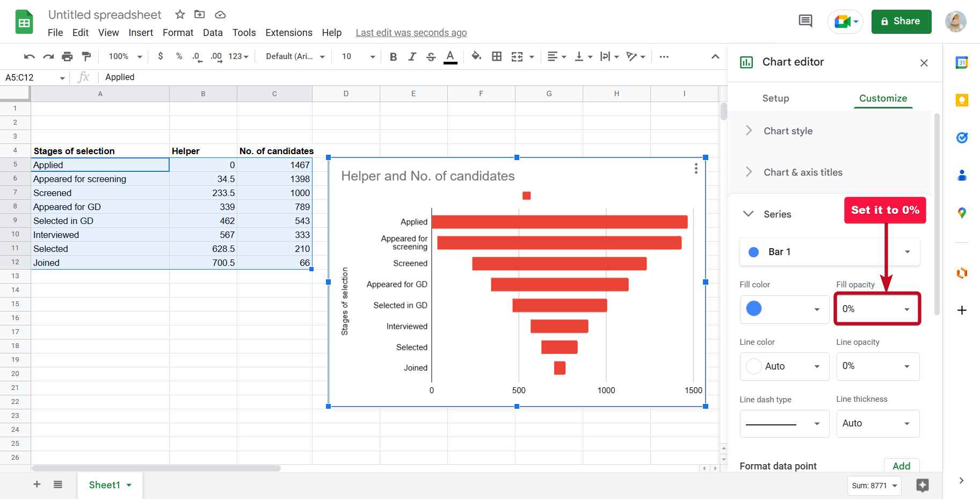The image size is (980, 499).
Task: Click merge cells icon
Action: point(517,56)
